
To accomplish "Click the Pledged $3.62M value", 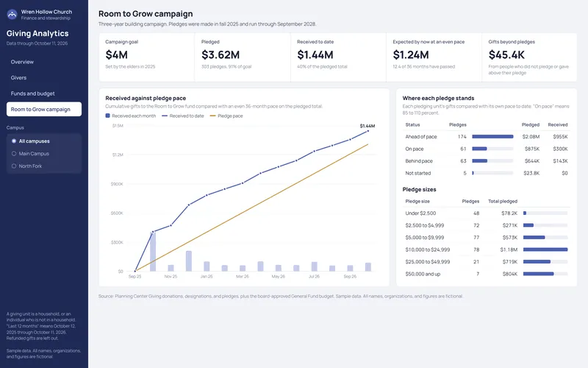I will pos(220,54).
